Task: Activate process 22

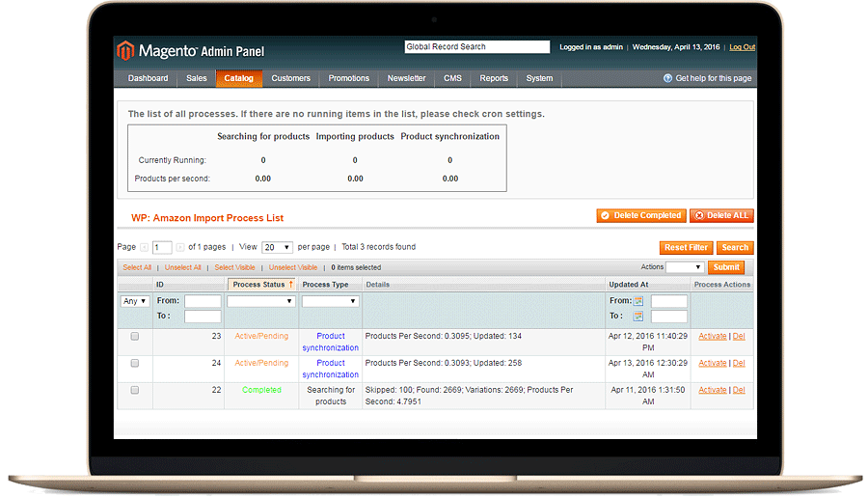Action: point(713,390)
